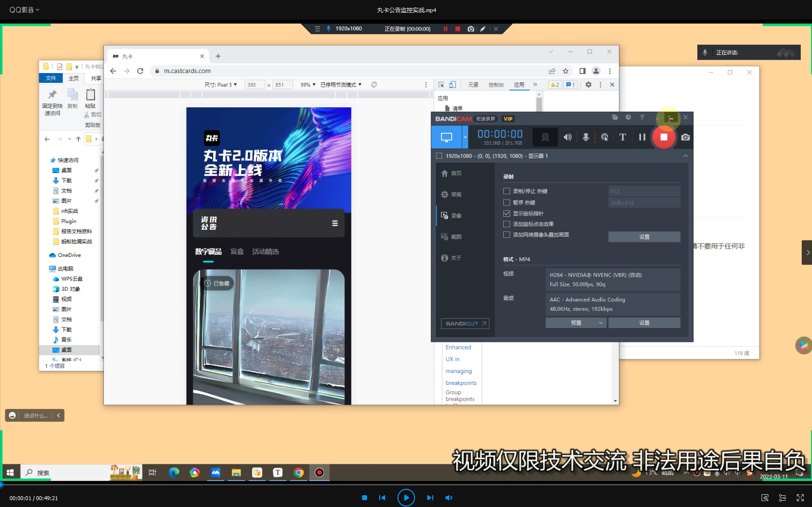Toggle Bandicam's mouse click effect icon

[605, 137]
